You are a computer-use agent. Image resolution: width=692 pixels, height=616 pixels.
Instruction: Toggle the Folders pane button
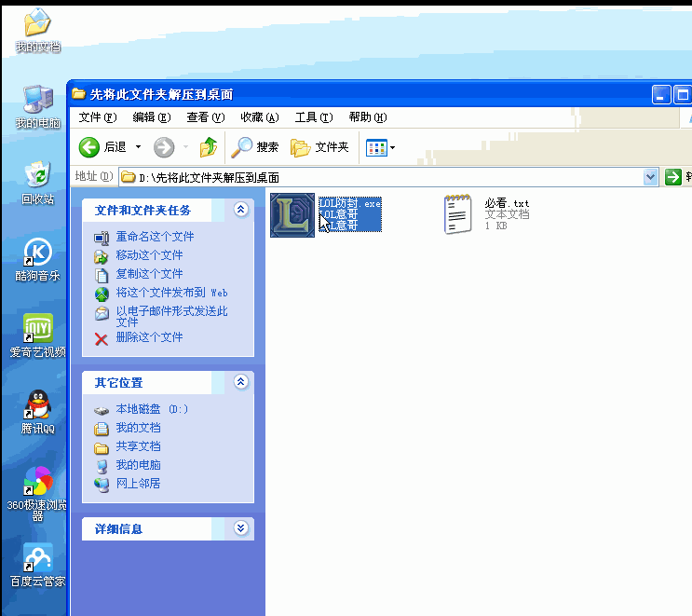coord(319,147)
